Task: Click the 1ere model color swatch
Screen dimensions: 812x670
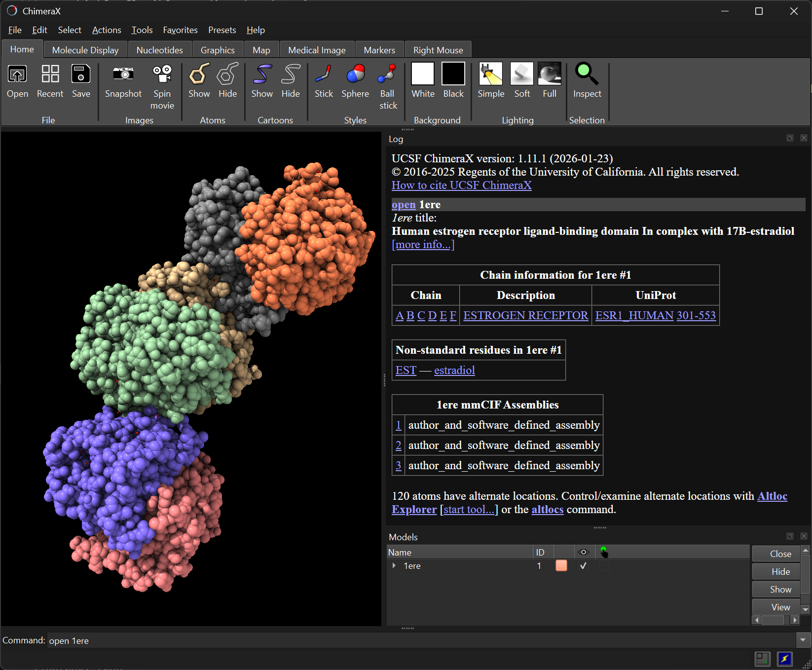Action: tap(561, 566)
